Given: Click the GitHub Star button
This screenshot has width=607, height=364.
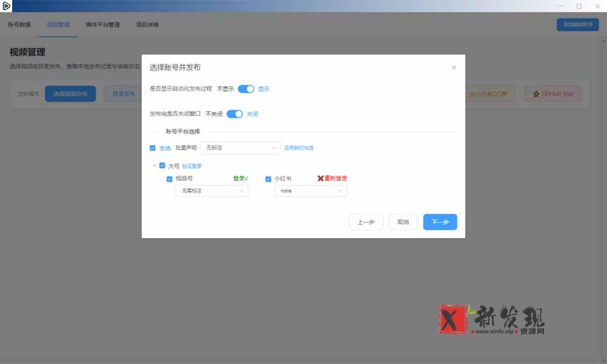Looking at the screenshot, I should [x=553, y=94].
